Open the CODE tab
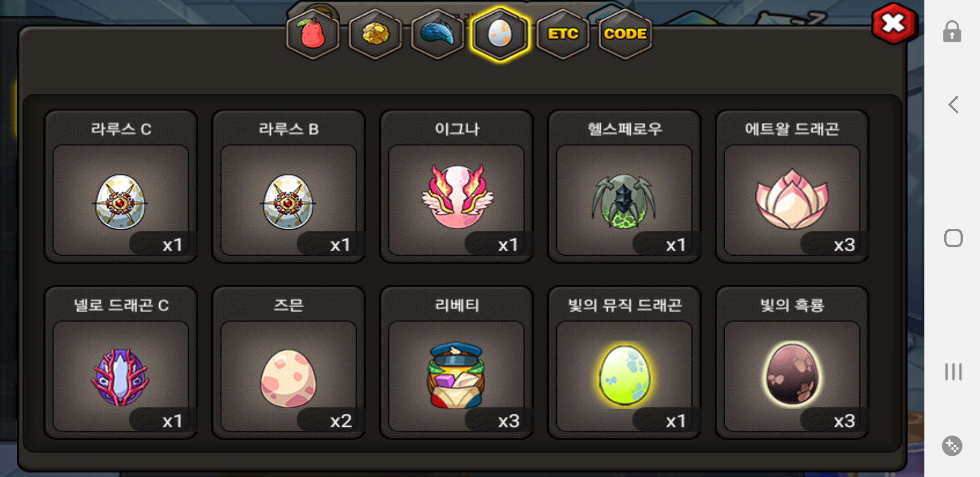Viewport: 980px width, 477px height. click(625, 34)
